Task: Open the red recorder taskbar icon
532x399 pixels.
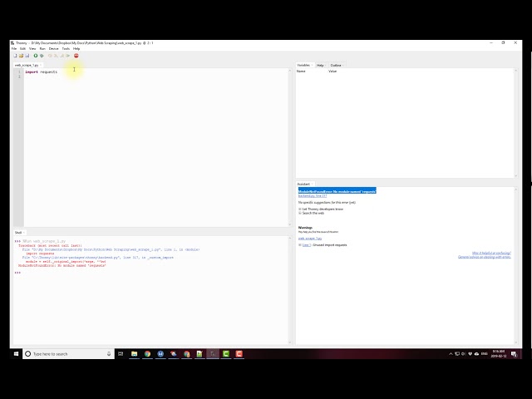Action: (239, 354)
